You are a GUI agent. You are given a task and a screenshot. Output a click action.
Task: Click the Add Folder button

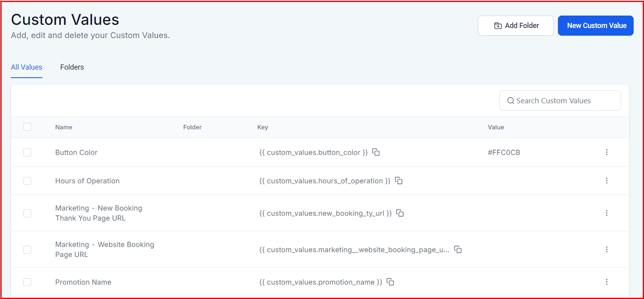[x=516, y=26]
